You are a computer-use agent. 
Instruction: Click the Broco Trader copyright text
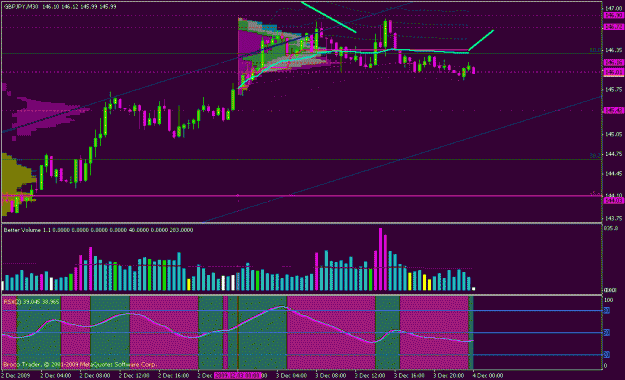tap(80, 364)
